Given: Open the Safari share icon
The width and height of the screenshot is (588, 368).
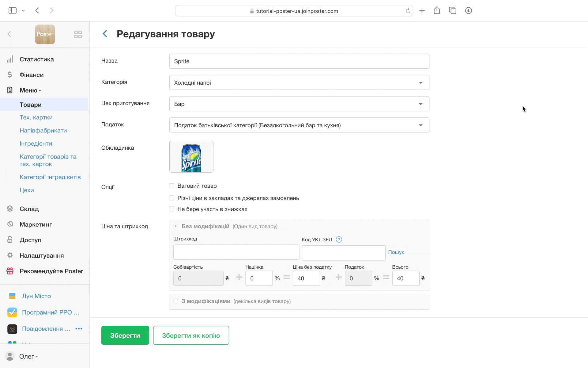Looking at the screenshot, I should click(437, 11).
